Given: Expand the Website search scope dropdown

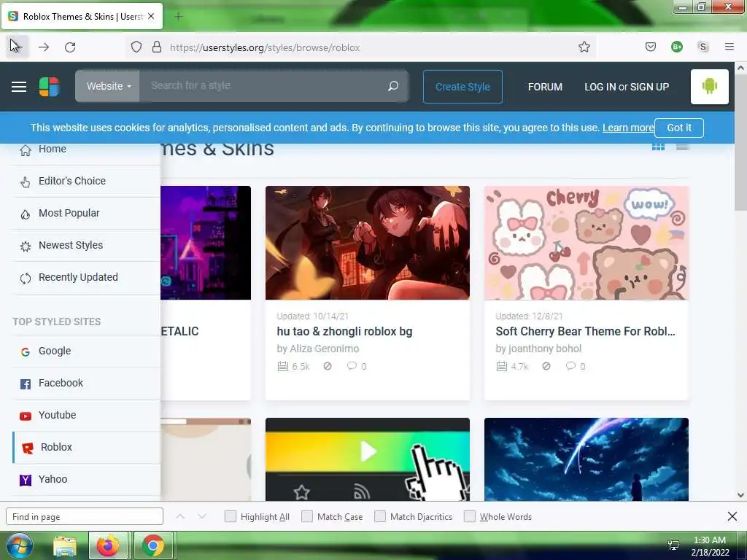Looking at the screenshot, I should 108,86.
